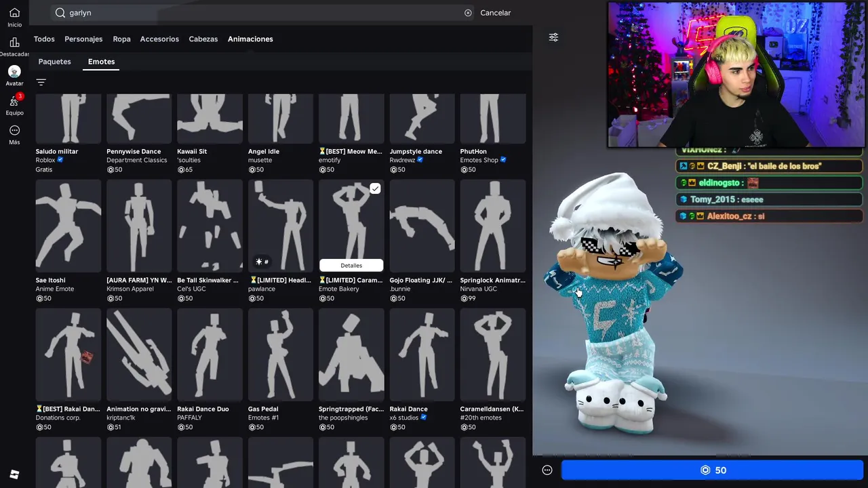The height and width of the screenshot is (488, 868).
Task: Switch to the Cabezas tab
Action: point(203,39)
